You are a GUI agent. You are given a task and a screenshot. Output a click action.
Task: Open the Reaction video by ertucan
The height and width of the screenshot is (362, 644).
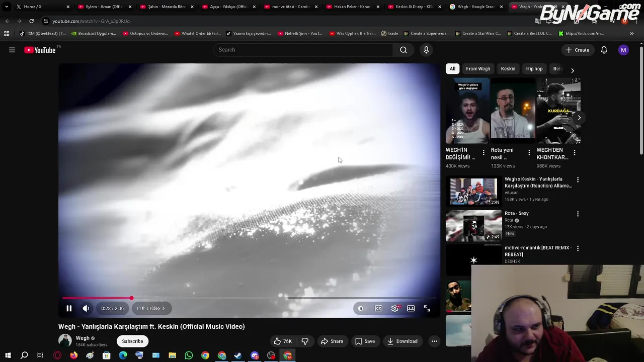473,192
